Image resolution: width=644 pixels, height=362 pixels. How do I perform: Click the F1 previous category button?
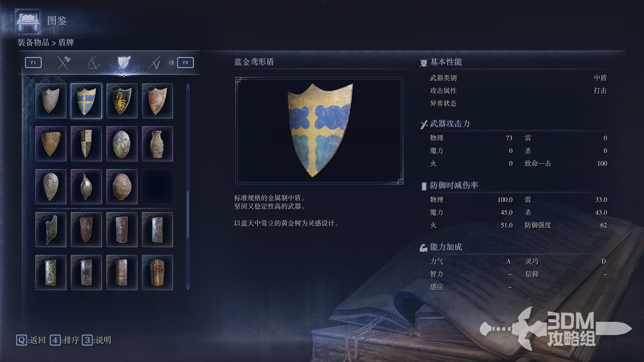(33, 62)
